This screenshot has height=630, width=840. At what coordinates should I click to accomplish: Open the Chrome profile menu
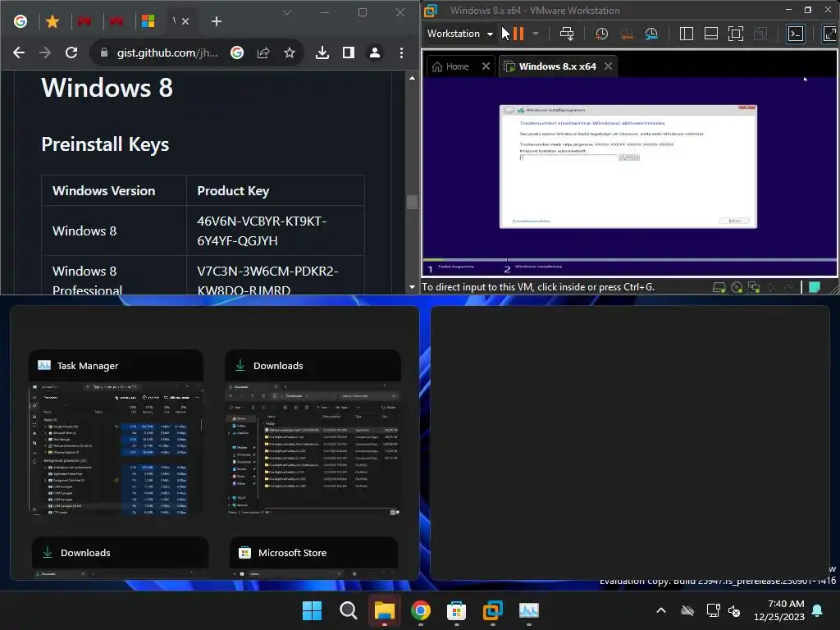coord(375,52)
